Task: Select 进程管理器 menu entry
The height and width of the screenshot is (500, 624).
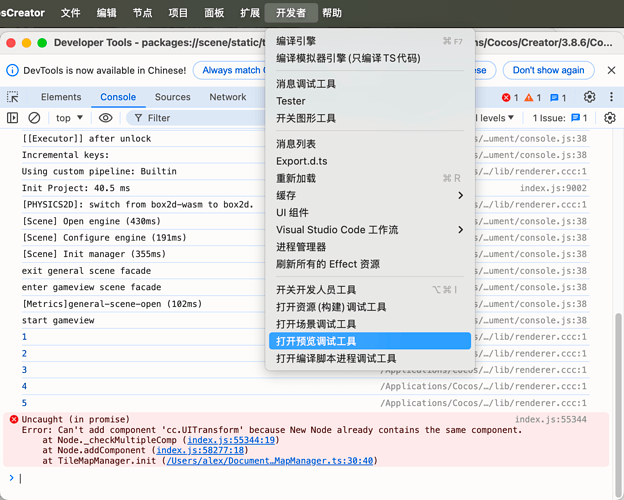Action: click(370, 247)
